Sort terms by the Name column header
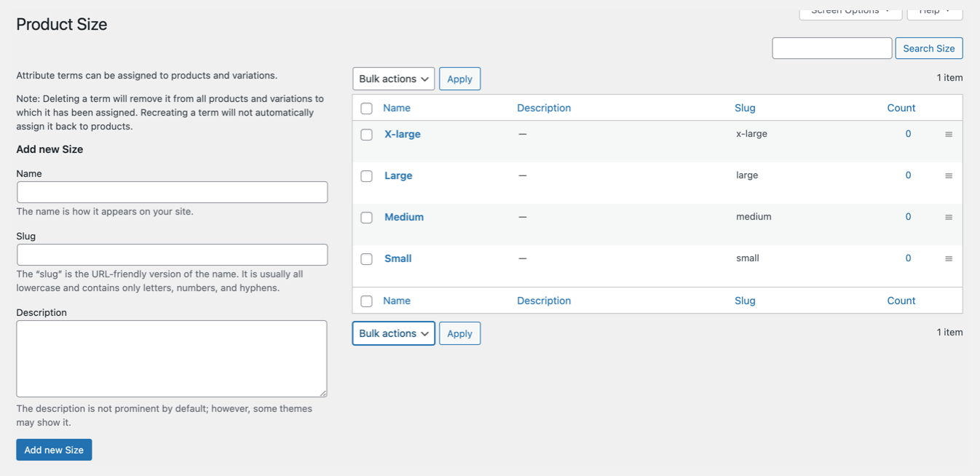This screenshot has height=476, width=980. pos(397,108)
